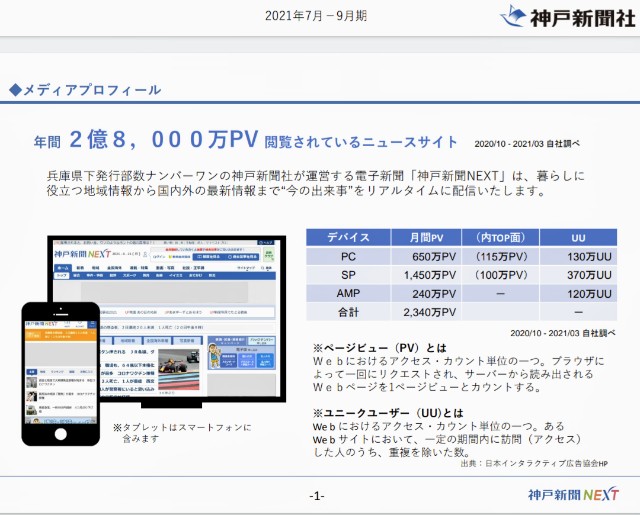Click the '※タブレットはスマートフォンに' note
This screenshot has width=640, height=515.
[x=182, y=427]
